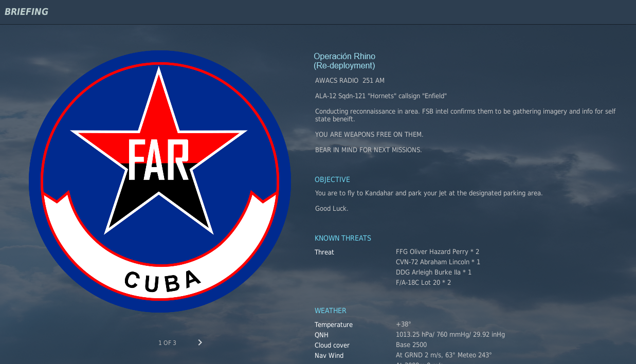Click the Cloud cover Base 2500 value
Screen dimensions: 636x364
[x=411, y=345]
